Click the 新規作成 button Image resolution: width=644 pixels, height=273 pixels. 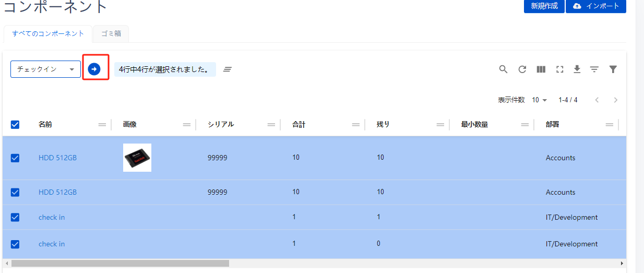tap(544, 6)
